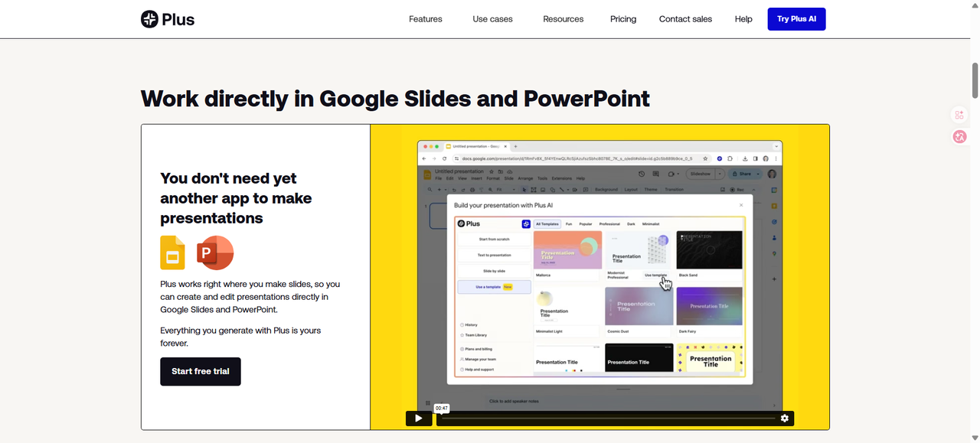This screenshot has width=980, height=443.
Task: Select the Minimalist templates tab
Action: (x=651, y=224)
